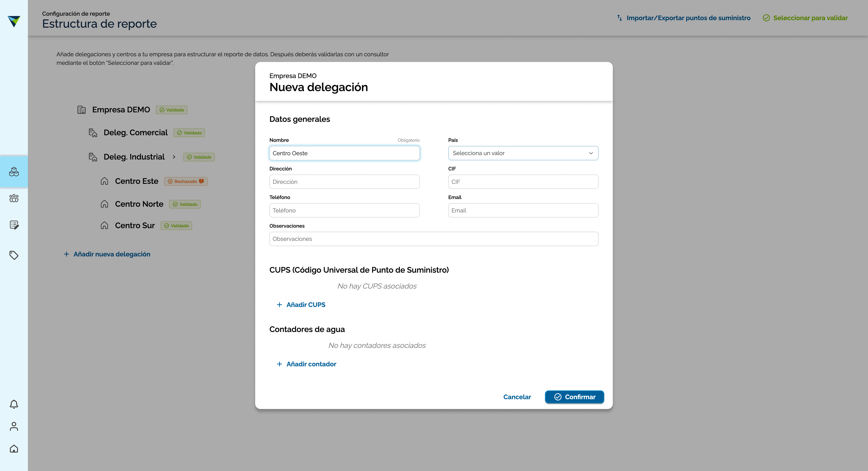868x471 pixels.
Task: Open the tag icon in sidebar
Action: pyautogui.click(x=14, y=255)
